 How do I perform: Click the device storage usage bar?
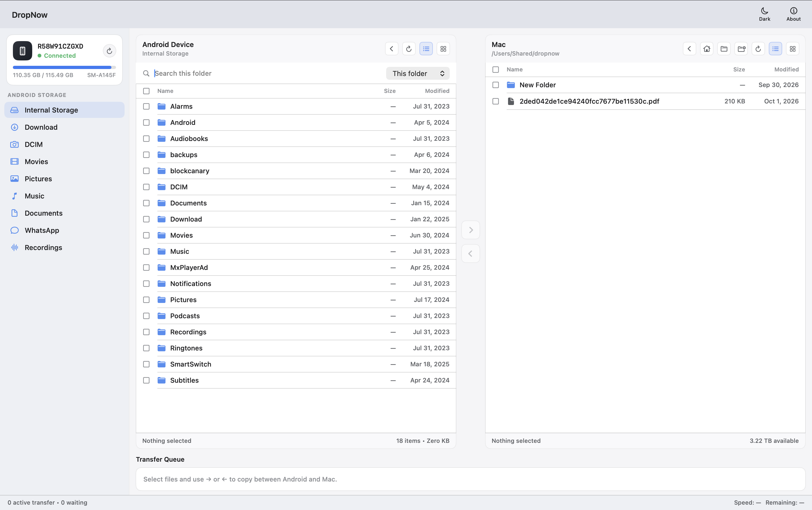coord(64,67)
